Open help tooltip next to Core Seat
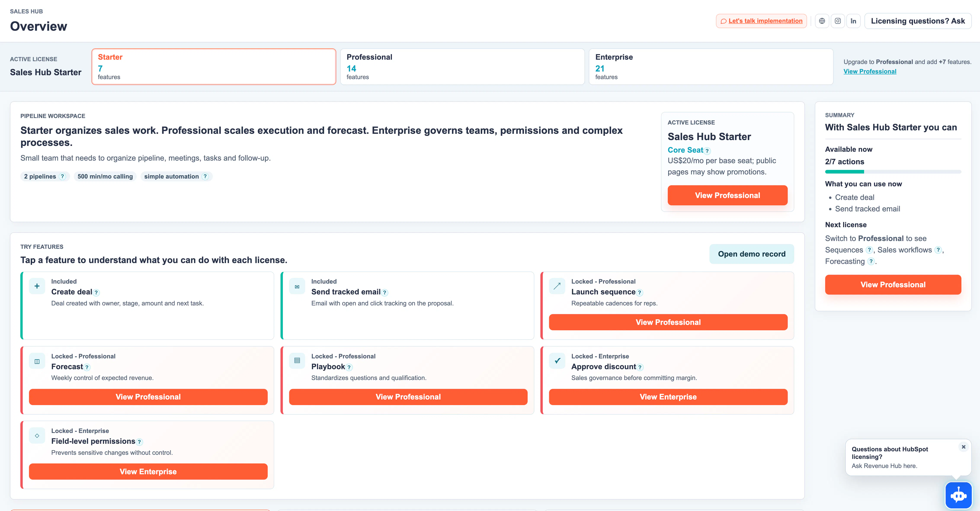Viewport: 980px width, 511px height. (x=707, y=151)
